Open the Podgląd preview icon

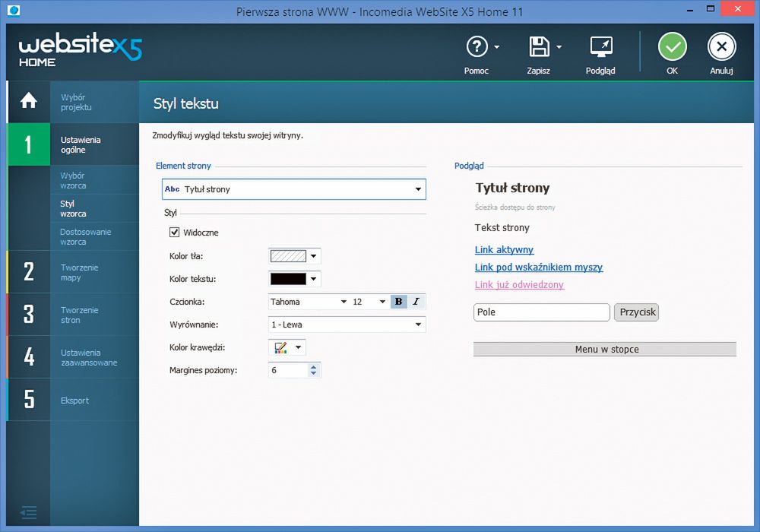click(x=600, y=47)
